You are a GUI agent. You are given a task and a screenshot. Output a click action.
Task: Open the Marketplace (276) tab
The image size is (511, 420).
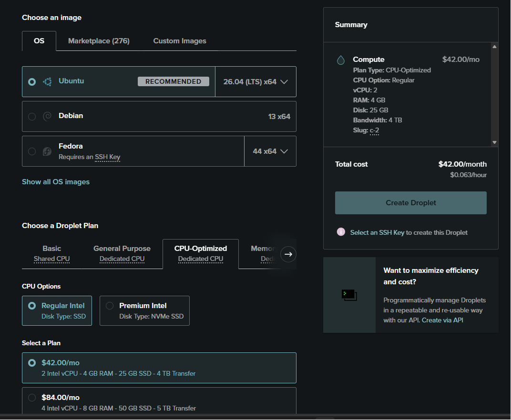coord(99,41)
